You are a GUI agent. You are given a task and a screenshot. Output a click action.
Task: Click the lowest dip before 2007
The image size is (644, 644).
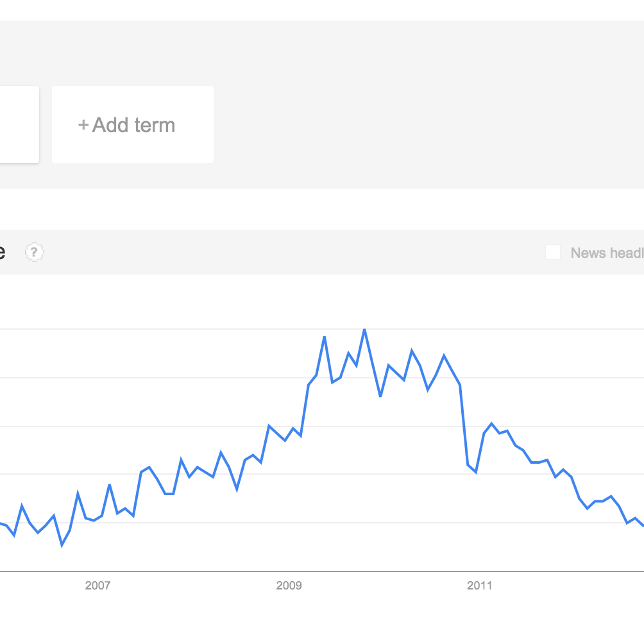tap(62, 545)
